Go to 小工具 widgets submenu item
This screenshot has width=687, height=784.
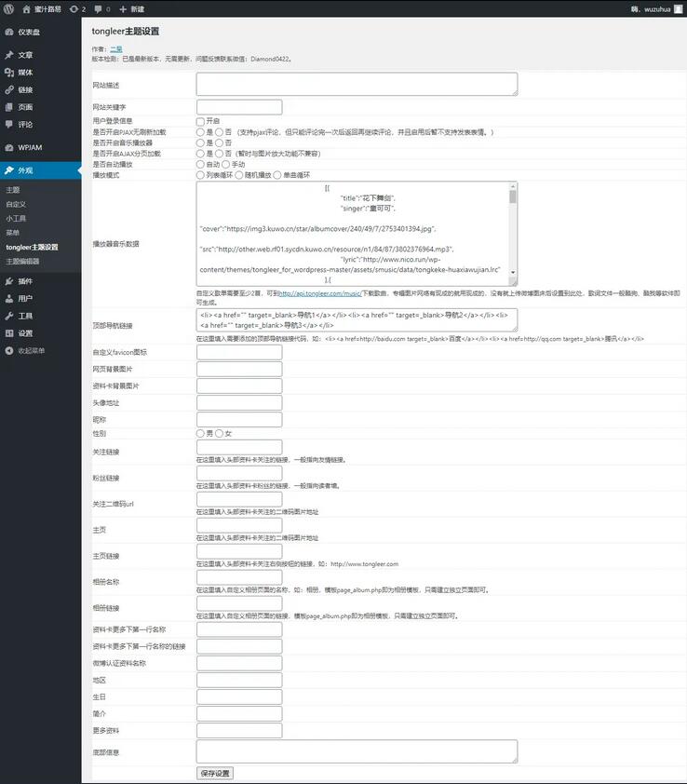(x=16, y=218)
